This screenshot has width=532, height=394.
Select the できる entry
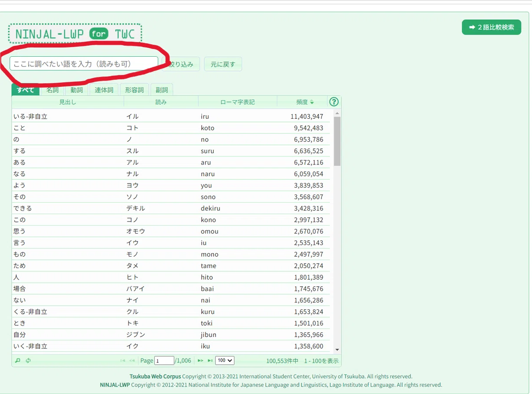pos(23,208)
